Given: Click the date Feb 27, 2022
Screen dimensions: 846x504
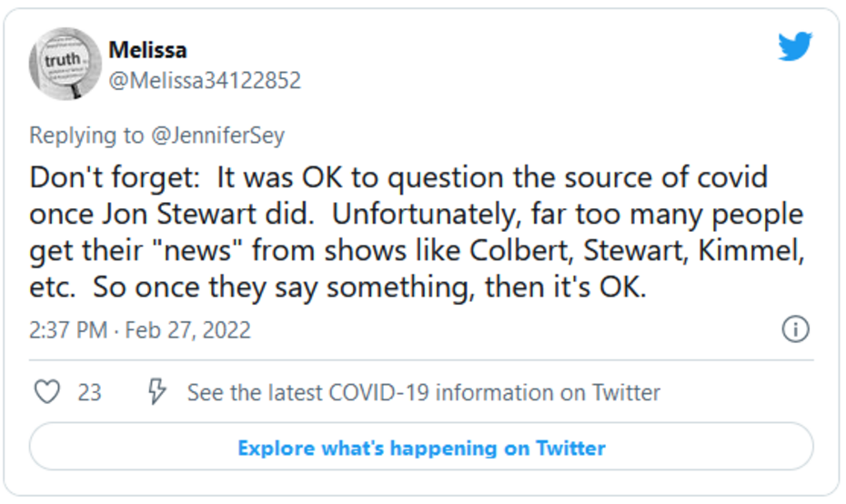Looking at the screenshot, I should point(187,329).
